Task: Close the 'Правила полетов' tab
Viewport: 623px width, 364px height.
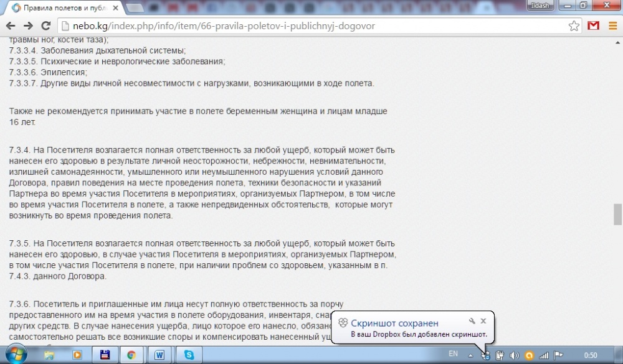Action: (x=115, y=7)
